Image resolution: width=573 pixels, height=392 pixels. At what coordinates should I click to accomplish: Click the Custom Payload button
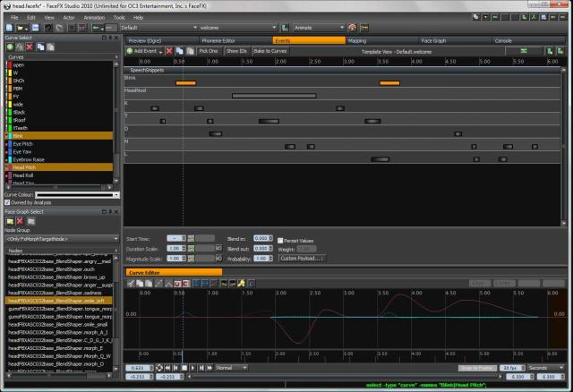302,259
